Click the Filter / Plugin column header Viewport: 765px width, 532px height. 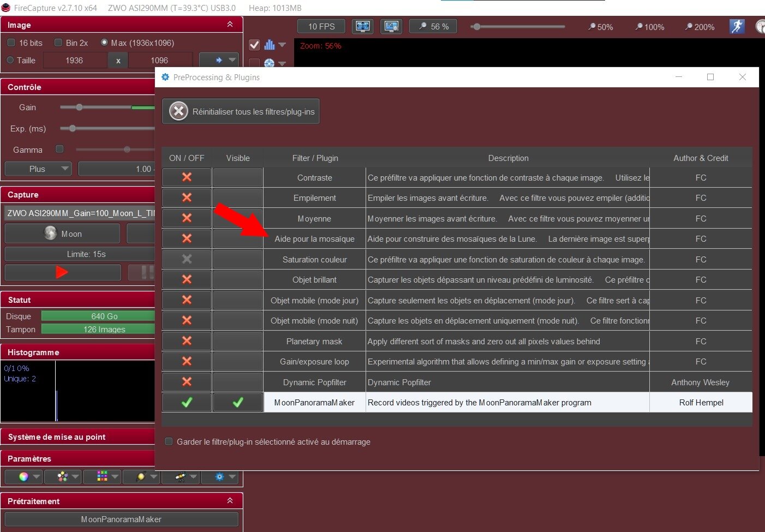click(315, 158)
